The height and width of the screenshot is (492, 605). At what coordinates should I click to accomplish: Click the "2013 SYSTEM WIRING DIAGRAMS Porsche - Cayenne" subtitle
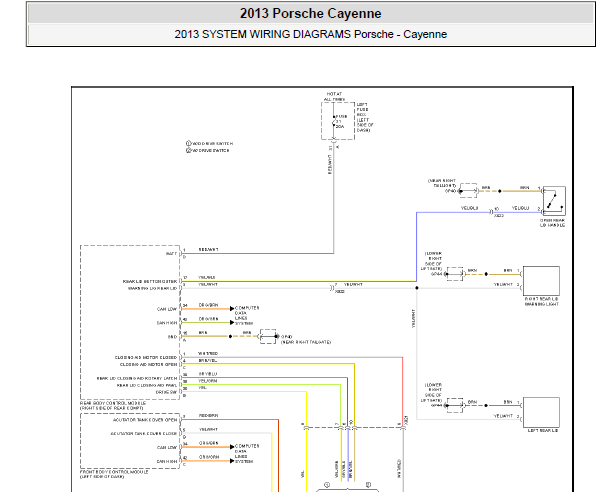(x=311, y=34)
